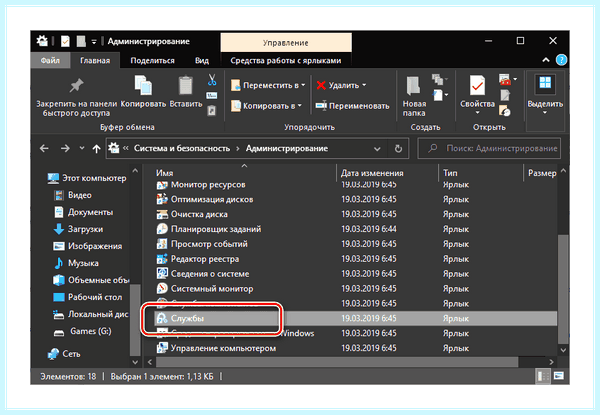Select Загрузки in navigation pane
Screen dimensions: 600x415
click(x=78, y=229)
